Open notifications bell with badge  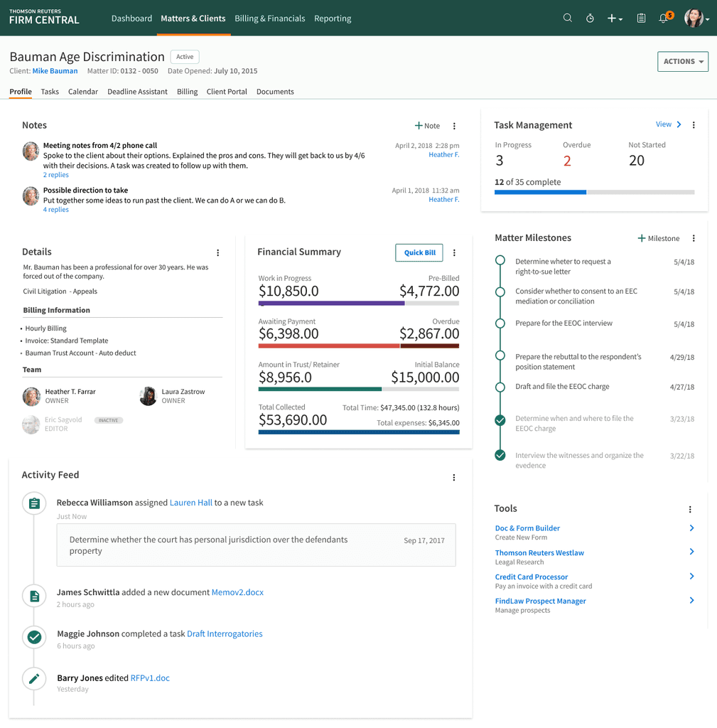665,18
